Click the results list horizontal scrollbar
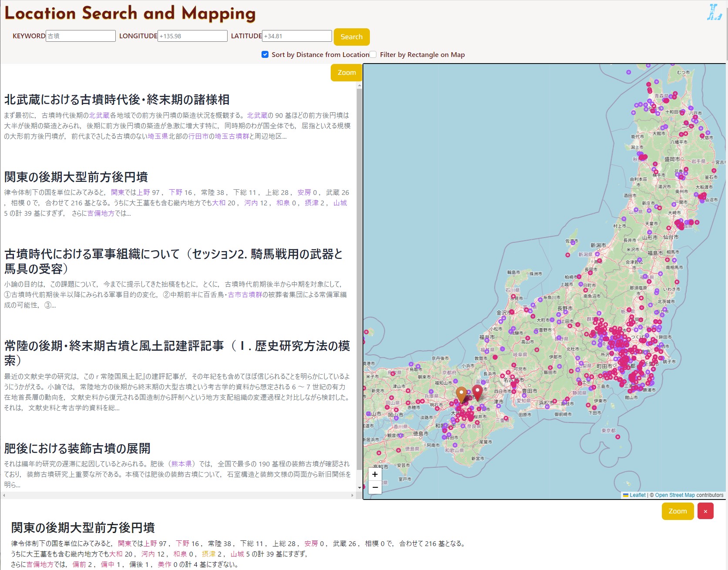The height and width of the screenshot is (570, 728). click(x=178, y=495)
